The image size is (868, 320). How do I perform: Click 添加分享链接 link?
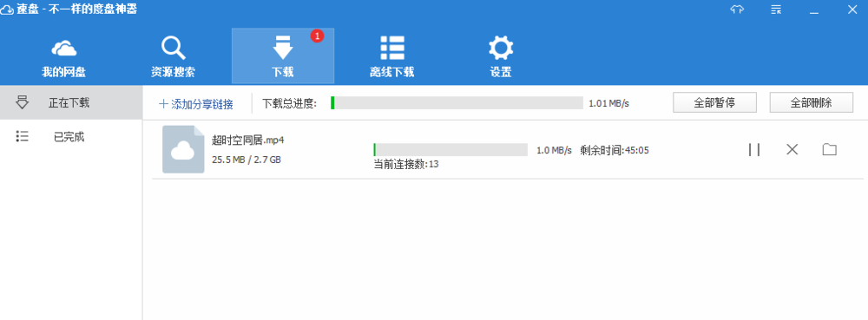point(195,103)
